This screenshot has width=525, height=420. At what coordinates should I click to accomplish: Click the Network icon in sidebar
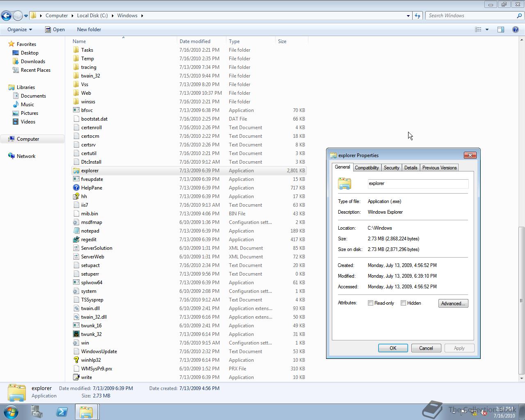[11, 156]
